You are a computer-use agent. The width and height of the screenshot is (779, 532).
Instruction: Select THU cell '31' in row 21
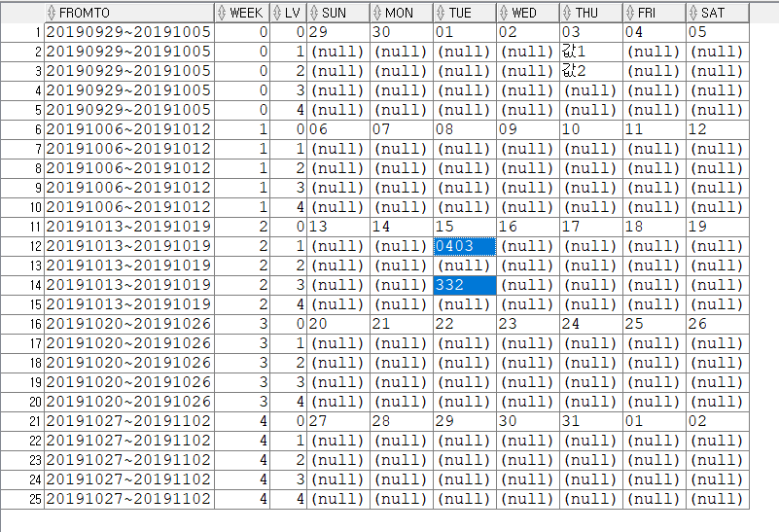[591, 422]
